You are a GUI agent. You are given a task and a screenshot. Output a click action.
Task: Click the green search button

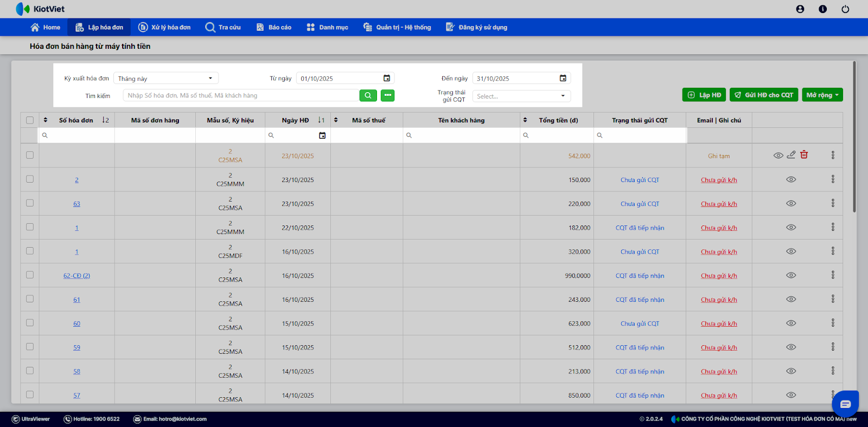367,95
